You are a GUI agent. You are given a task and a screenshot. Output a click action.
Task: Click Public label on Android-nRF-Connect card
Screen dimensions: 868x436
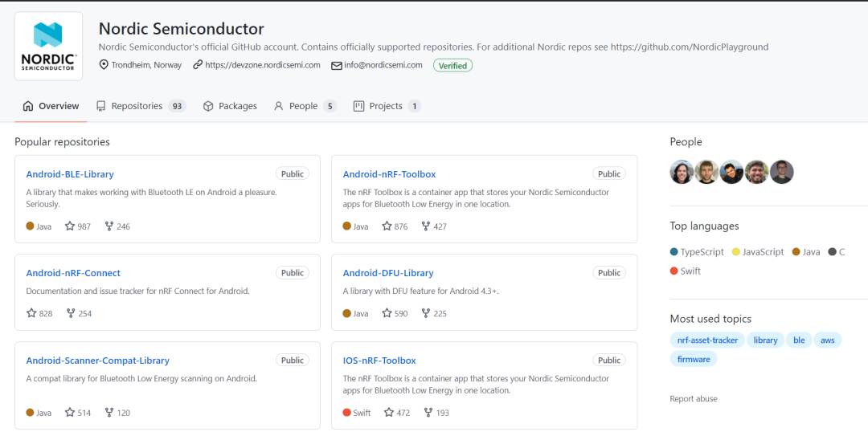click(x=293, y=273)
